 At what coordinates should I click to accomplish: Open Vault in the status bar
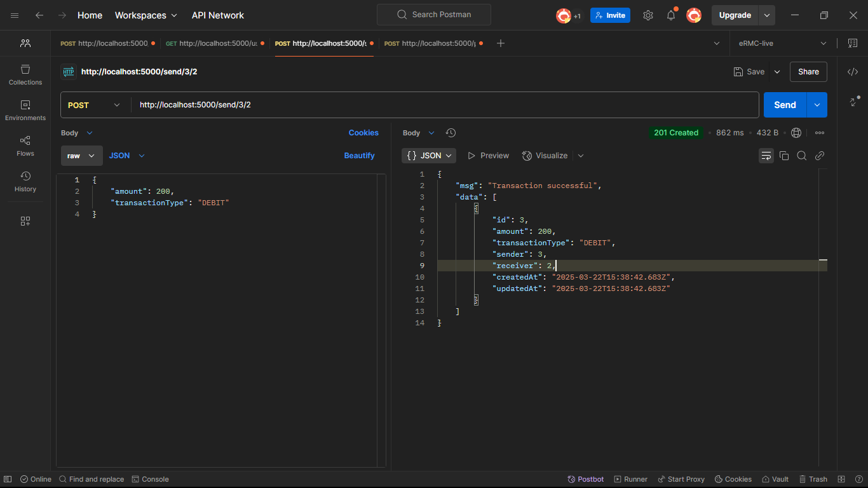point(775,479)
